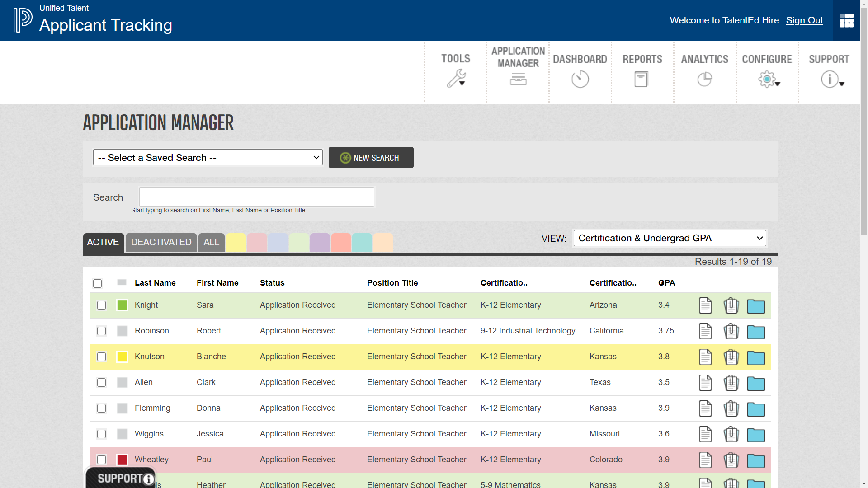Image resolution: width=868 pixels, height=488 pixels.
Task: Open the Saved Search dropdown
Action: tap(207, 157)
